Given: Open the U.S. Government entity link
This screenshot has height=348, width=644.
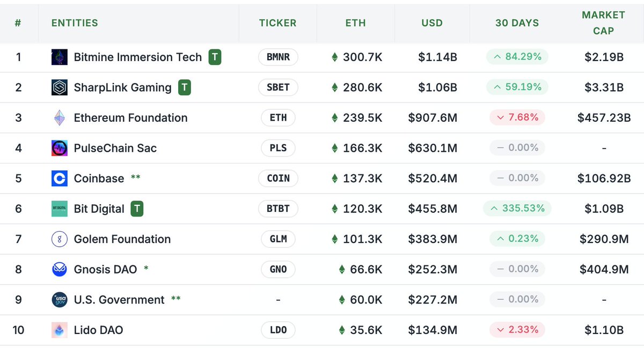Looking at the screenshot, I should (119, 300).
